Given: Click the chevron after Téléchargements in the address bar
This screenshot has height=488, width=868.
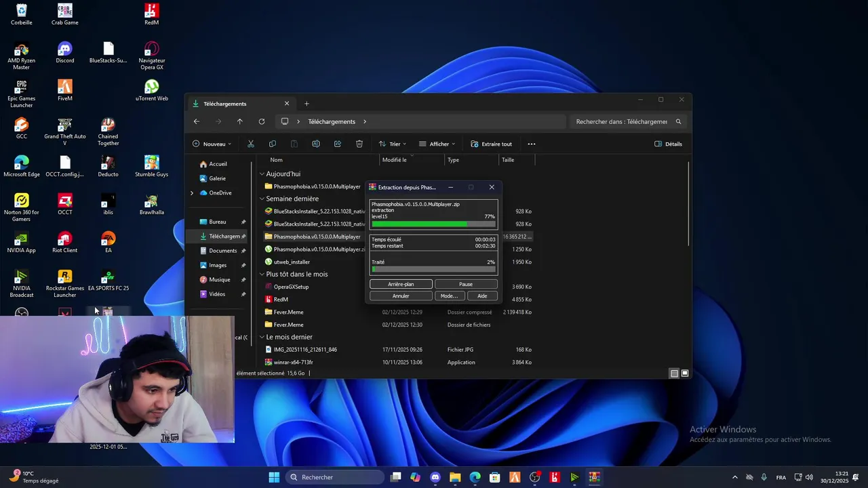Looking at the screenshot, I should (x=365, y=121).
